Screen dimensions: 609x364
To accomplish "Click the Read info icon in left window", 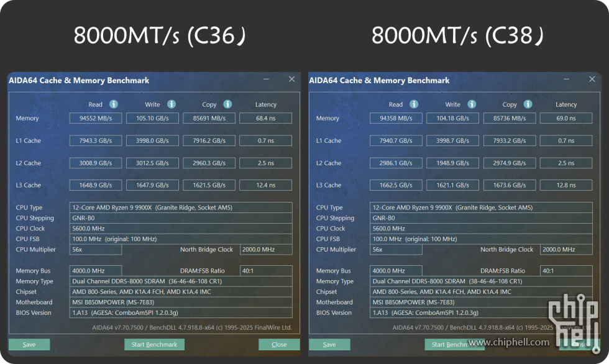I will coord(114,104).
